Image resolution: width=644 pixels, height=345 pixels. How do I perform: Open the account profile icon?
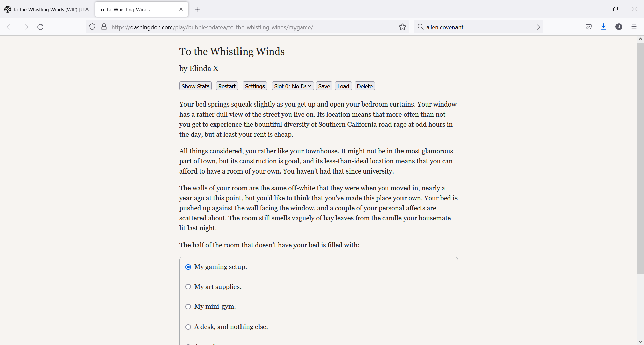(619, 27)
